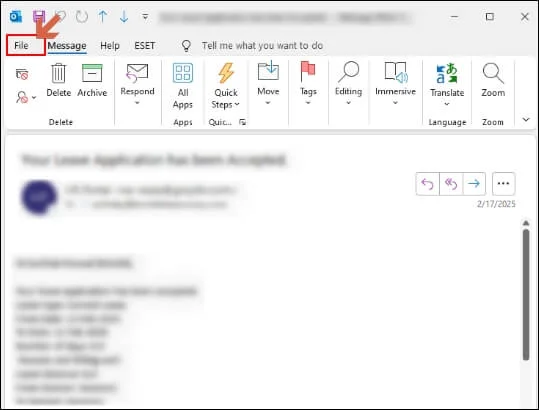
Task: Open the ESET ribbon tab
Action: click(145, 46)
